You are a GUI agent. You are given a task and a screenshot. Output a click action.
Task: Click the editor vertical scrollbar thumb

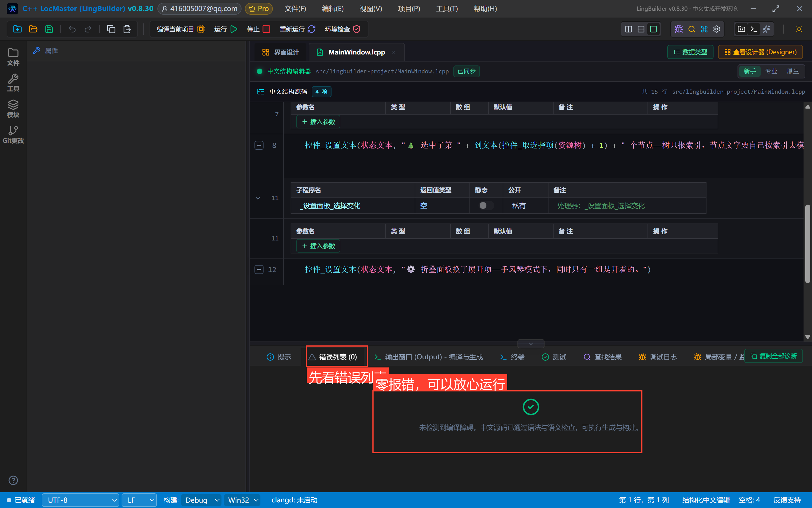[808, 244]
